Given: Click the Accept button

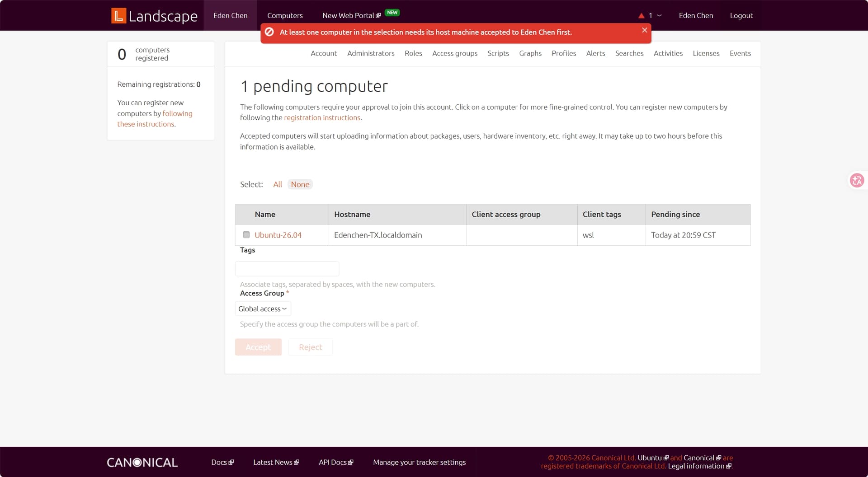Looking at the screenshot, I should coord(258,347).
